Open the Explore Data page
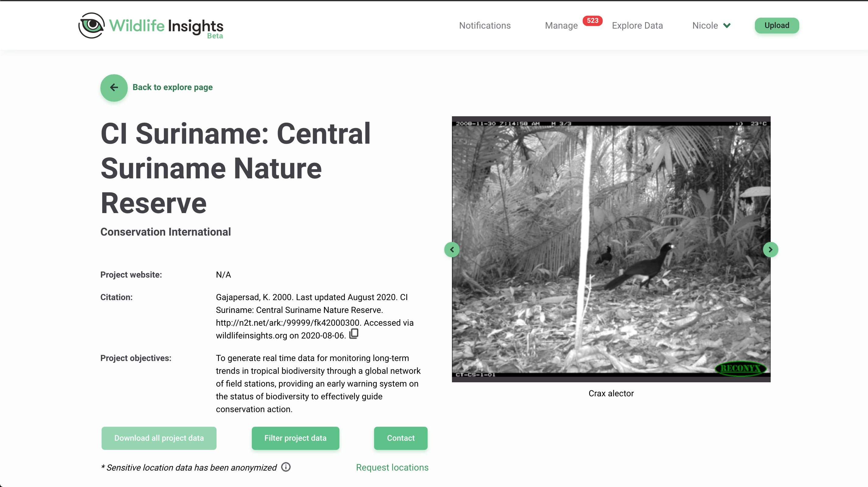The image size is (868, 487). click(637, 26)
